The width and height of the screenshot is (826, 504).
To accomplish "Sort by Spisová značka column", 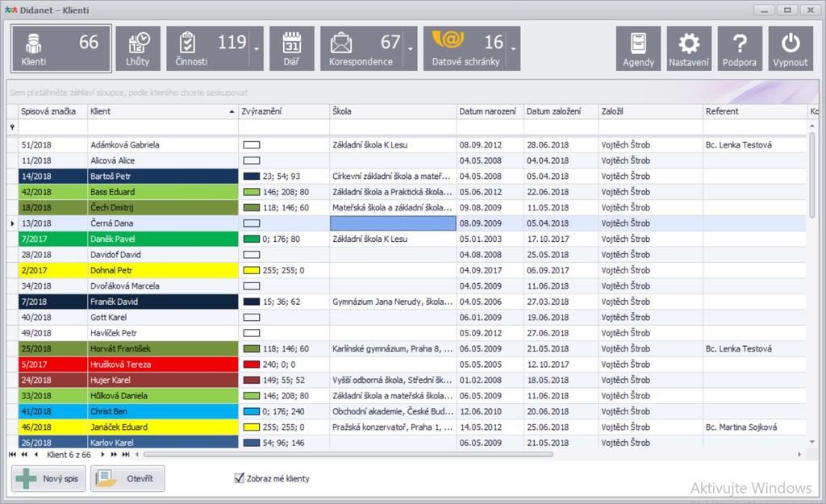I will click(x=52, y=111).
